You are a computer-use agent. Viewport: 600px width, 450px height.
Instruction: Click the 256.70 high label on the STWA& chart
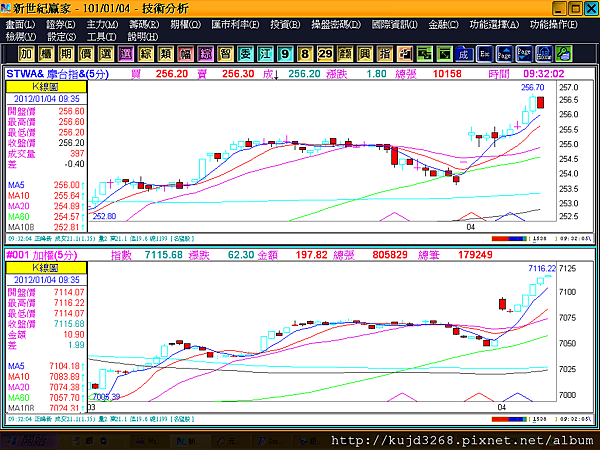(533, 88)
